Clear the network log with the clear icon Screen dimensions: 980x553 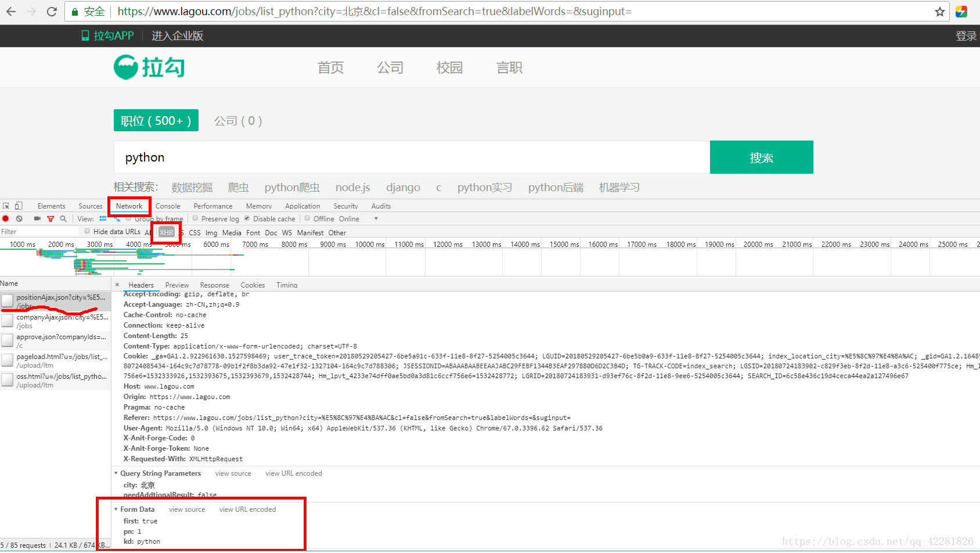click(19, 219)
